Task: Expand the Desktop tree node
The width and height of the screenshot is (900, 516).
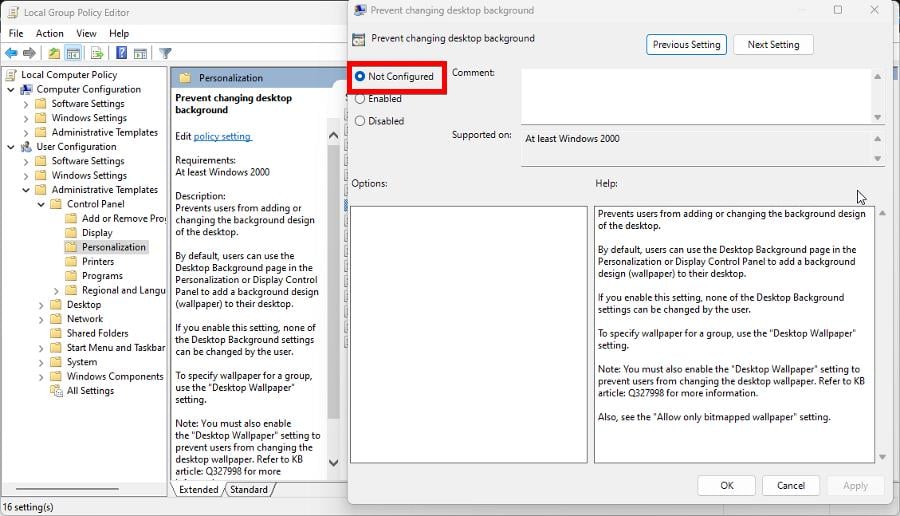Action: (41, 305)
